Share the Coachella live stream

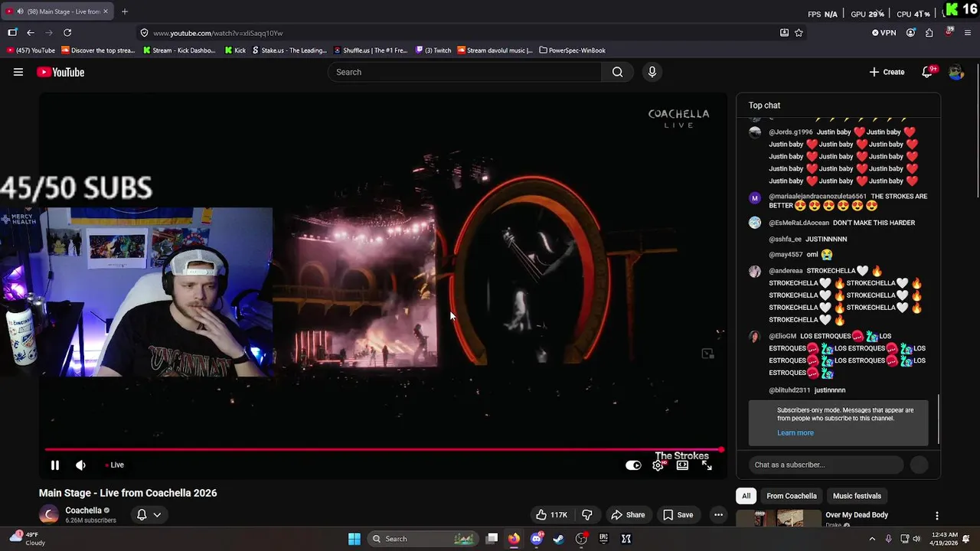628,515
